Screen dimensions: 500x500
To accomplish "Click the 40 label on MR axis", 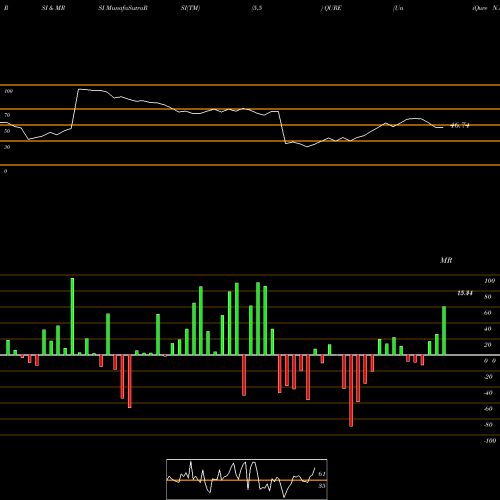I will pos(488,329).
